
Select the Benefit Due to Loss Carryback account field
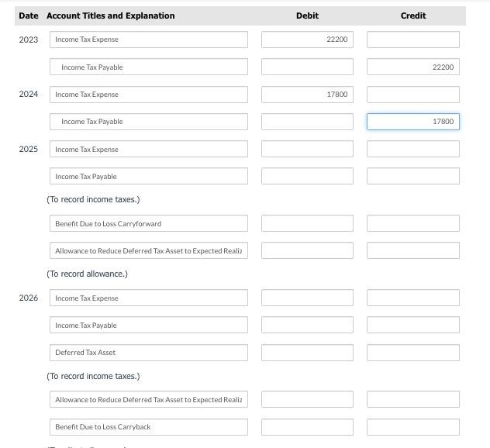pos(149,427)
